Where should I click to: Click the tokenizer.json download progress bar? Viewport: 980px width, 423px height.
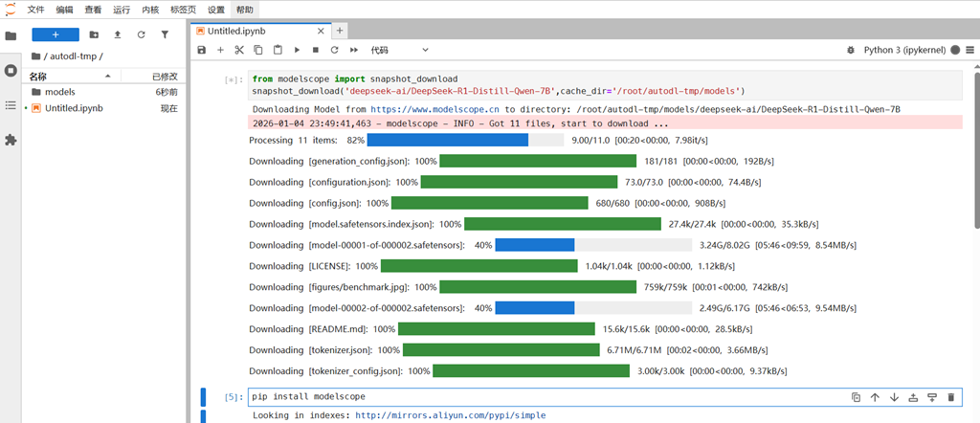click(x=501, y=350)
